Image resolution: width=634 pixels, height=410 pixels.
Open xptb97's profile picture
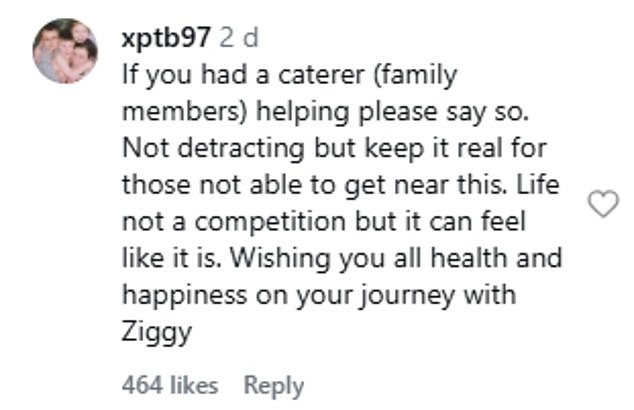tap(65, 50)
